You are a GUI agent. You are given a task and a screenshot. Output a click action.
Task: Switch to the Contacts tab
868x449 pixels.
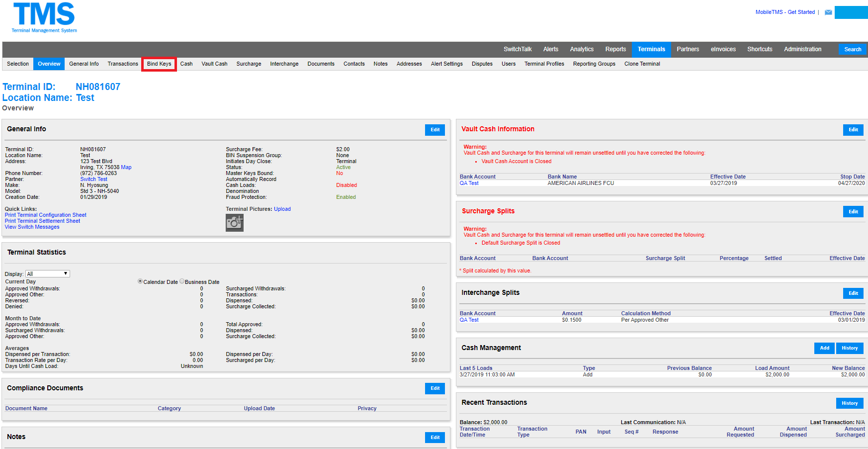(x=354, y=64)
